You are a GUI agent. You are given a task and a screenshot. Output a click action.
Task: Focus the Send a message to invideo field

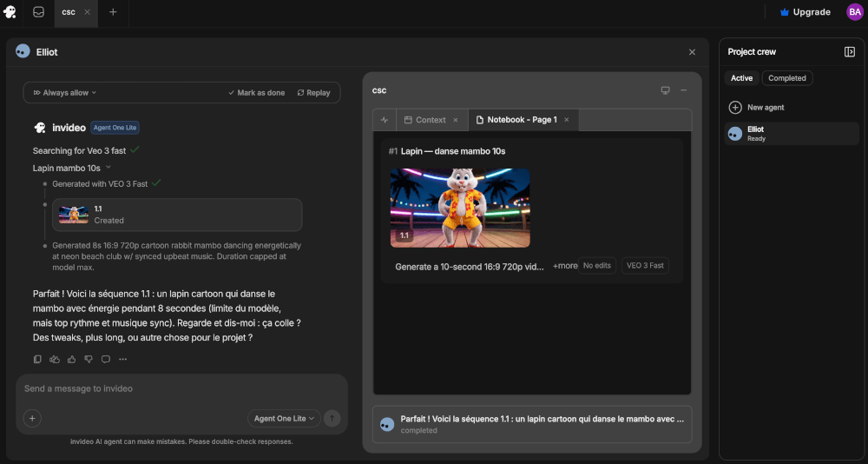pyautogui.click(x=181, y=388)
